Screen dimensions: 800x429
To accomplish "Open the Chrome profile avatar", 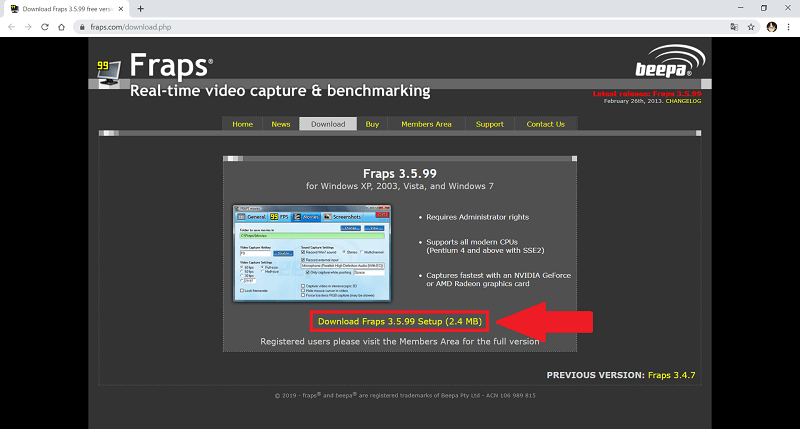I will [771, 26].
